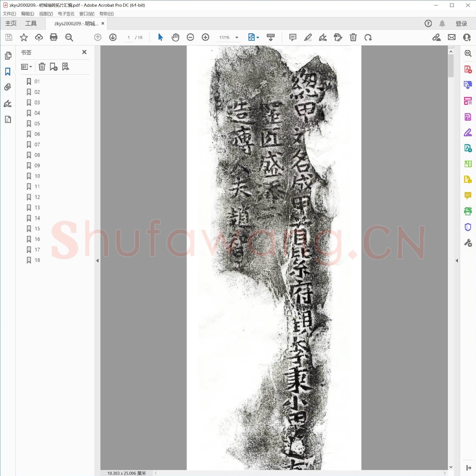
Task: Select bookmark 09 in the list
Action: point(37,166)
